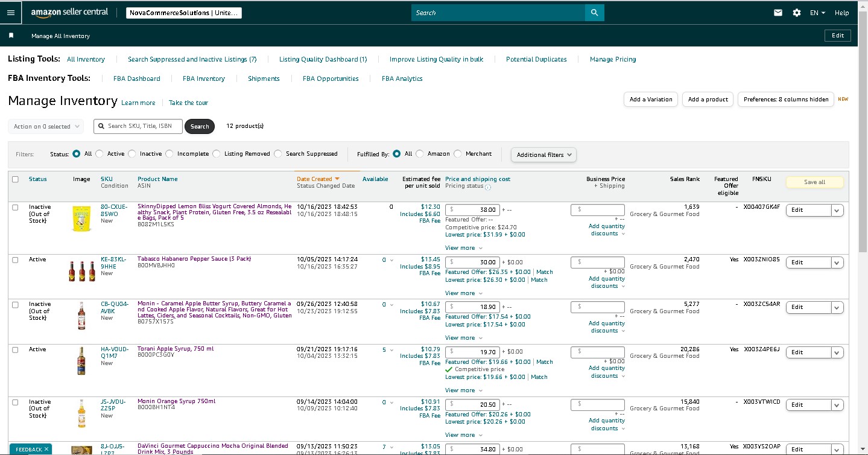Sort by Date Created arrow
Viewport: 868px width, 455px height.
pos(337,179)
